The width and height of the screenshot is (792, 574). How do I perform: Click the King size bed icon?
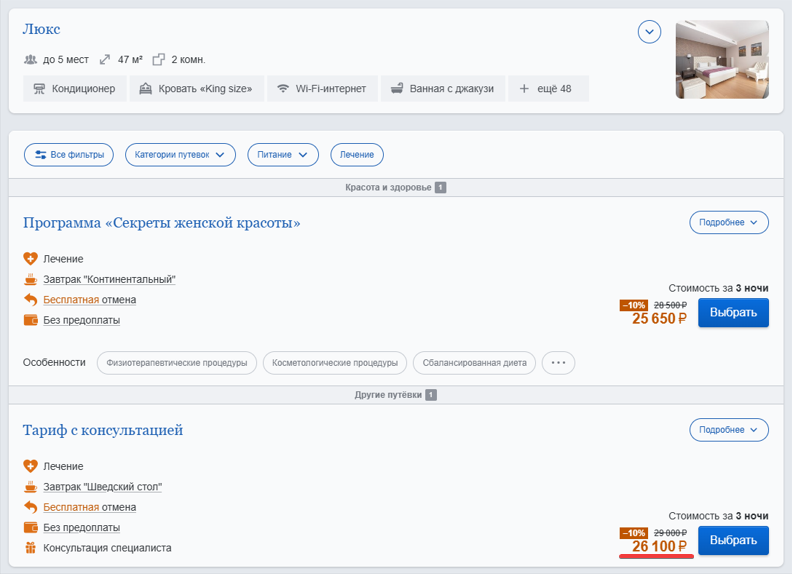[x=145, y=89]
